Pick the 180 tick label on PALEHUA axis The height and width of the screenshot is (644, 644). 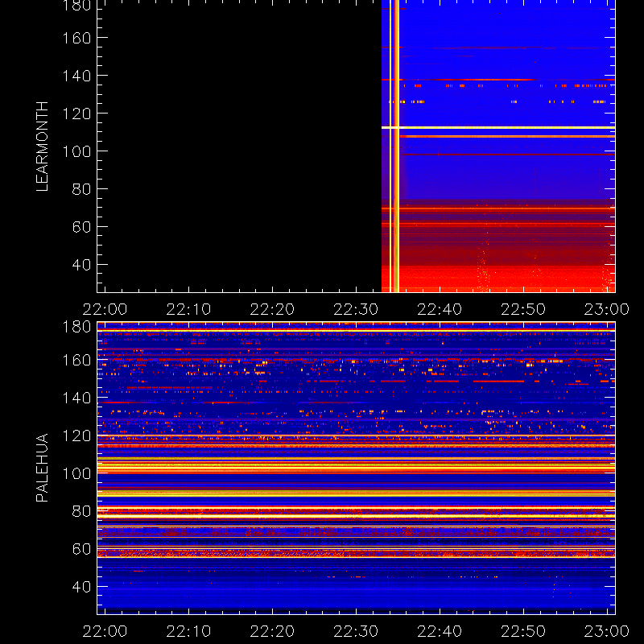pyautogui.click(x=76, y=327)
